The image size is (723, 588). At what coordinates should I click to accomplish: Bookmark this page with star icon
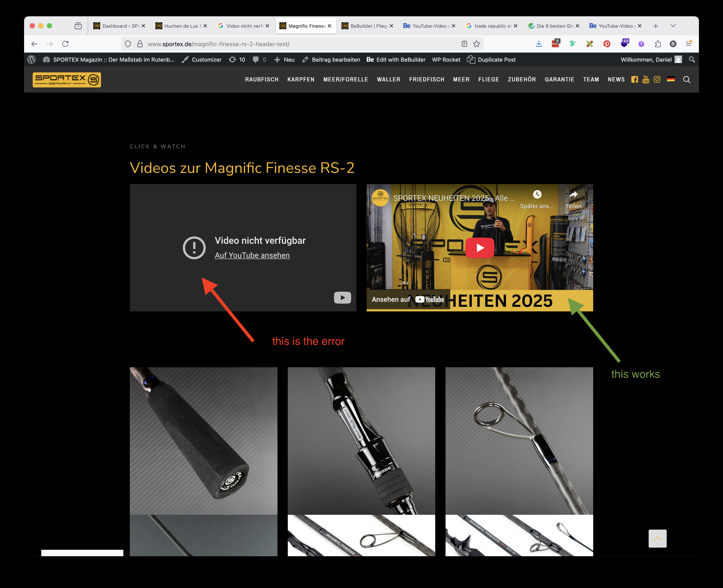pyautogui.click(x=476, y=44)
